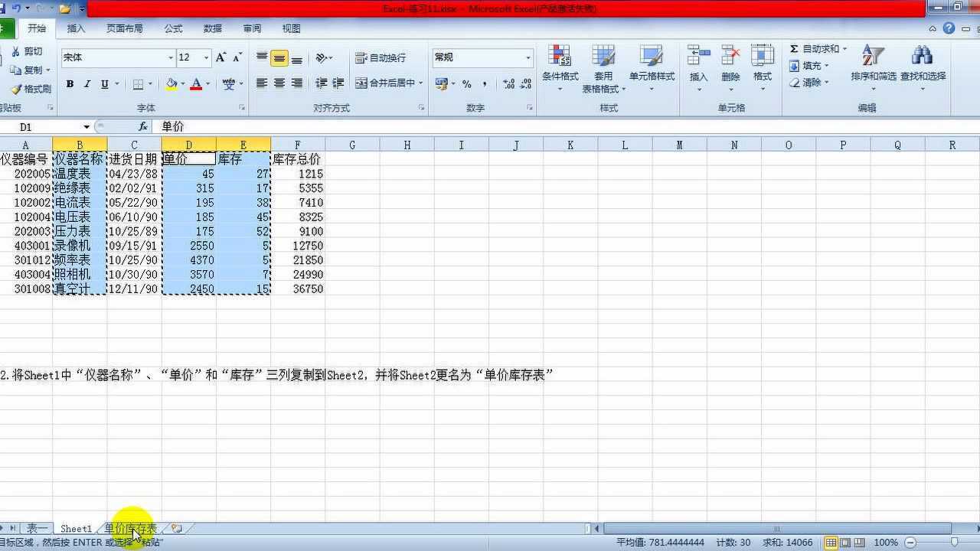Open the font size dropdown showing 12
The image size is (980, 551).
click(x=206, y=57)
